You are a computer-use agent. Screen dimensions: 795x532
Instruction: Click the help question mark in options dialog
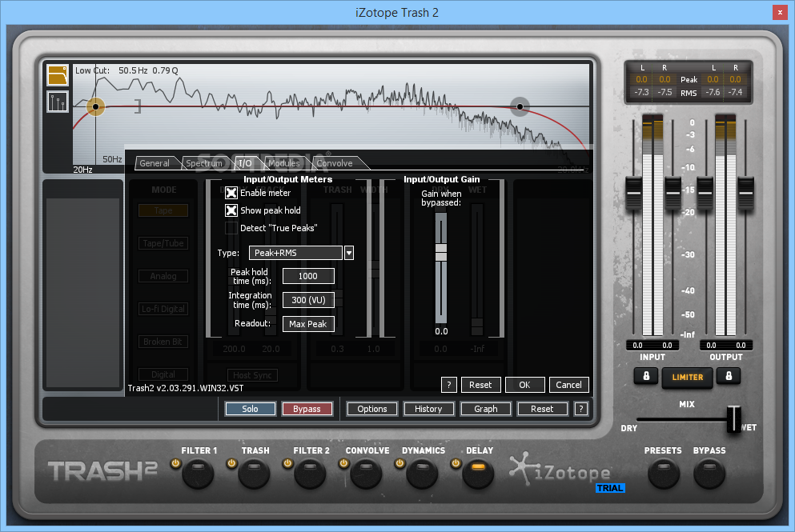click(448, 385)
